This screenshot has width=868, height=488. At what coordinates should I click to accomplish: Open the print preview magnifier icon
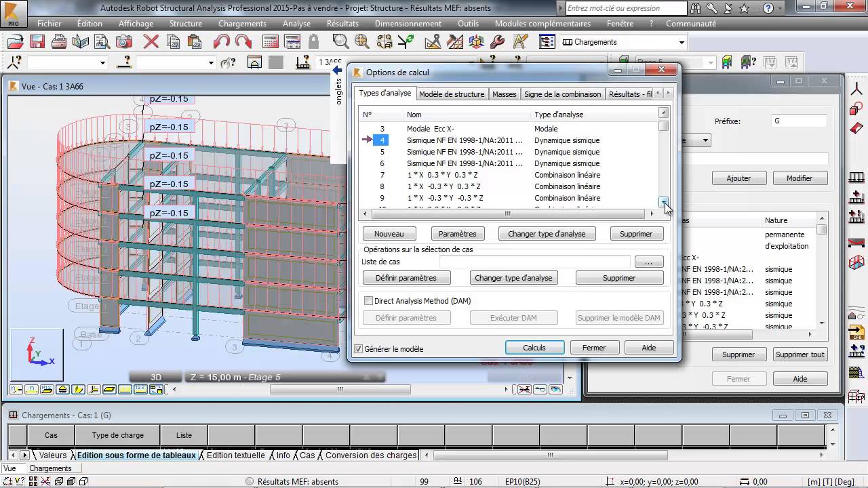pyautogui.click(x=102, y=41)
